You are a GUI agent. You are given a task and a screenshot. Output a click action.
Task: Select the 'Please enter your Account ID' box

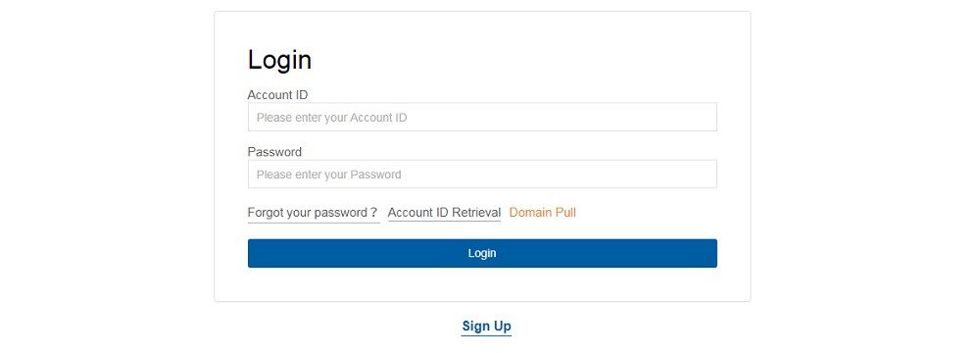pyautogui.click(x=482, y=117)
